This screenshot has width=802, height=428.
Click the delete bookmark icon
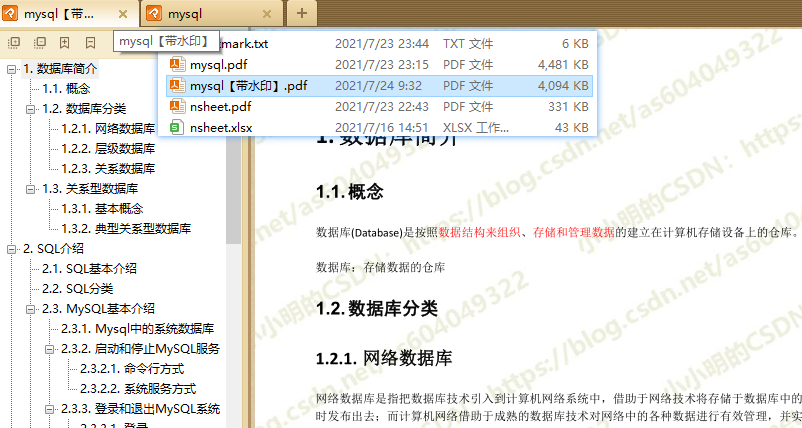point(91,42)
